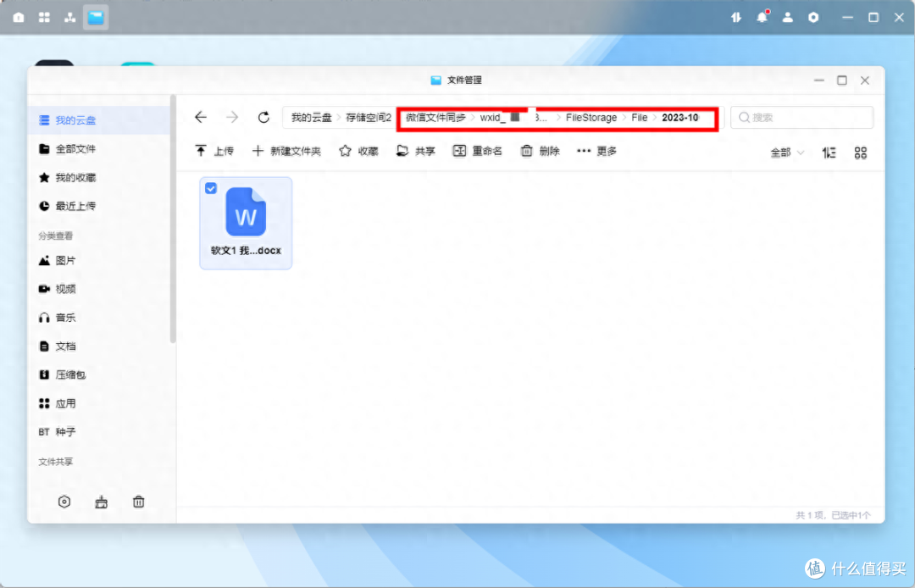Open the user account icon
The height and width of the screenshot is (588, 915).
click(788, 18)
